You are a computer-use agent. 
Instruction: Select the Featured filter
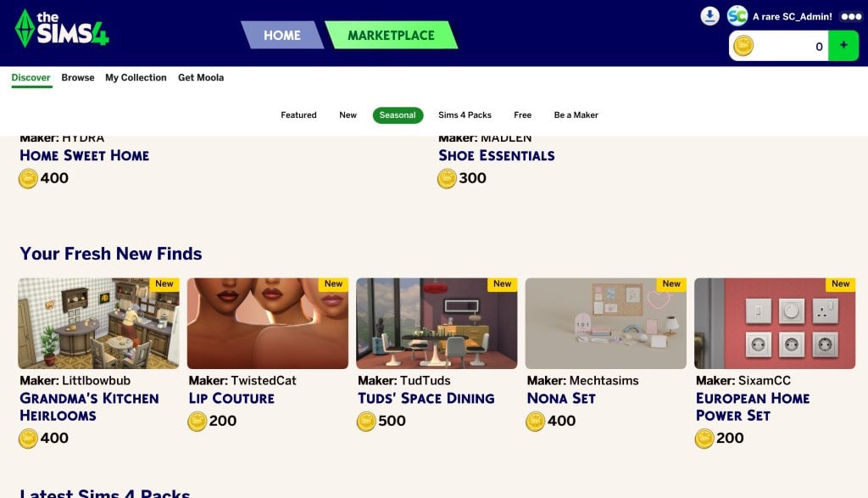[298, 115]
